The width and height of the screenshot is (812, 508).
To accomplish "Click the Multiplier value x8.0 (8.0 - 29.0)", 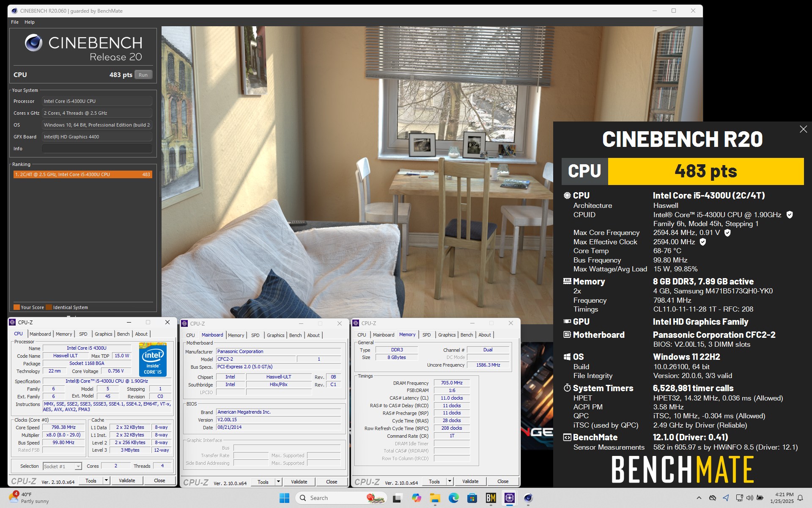I will coord(63,435).
